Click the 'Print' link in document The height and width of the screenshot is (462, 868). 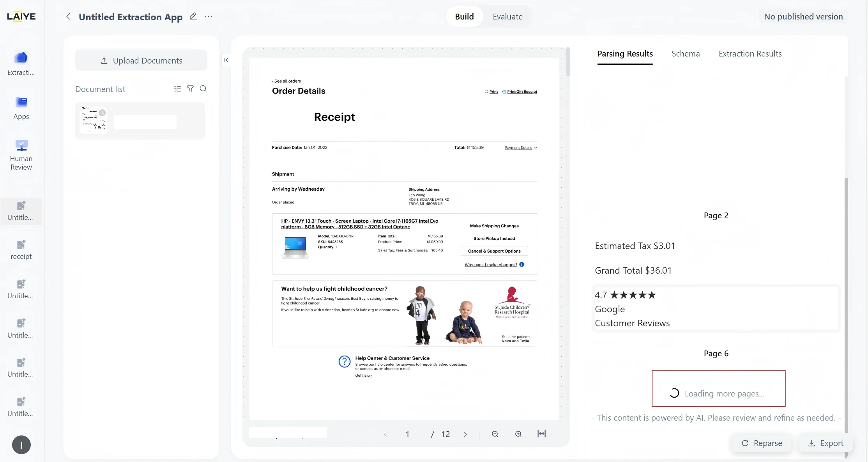pyautogui.click(x=491, y=92)
